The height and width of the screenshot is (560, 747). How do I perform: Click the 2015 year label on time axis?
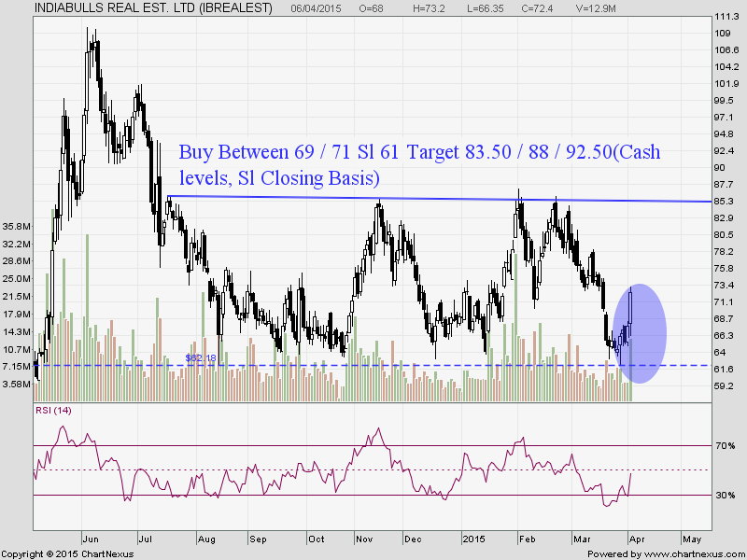474,539
